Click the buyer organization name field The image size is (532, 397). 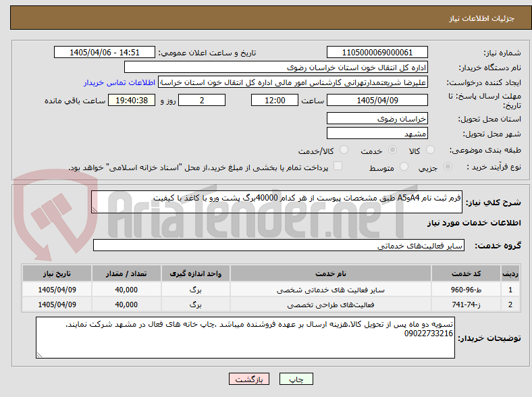pyautogui.click(x=276, y=68)
